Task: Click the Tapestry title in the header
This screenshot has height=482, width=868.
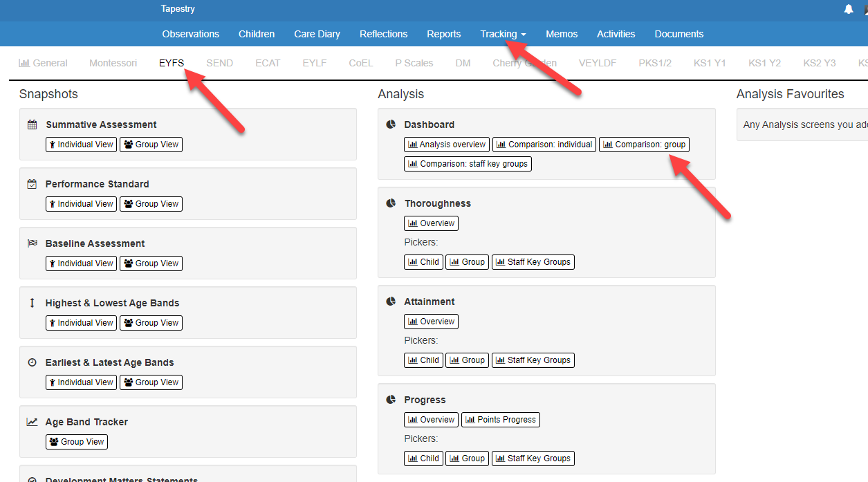Action: 178,9
